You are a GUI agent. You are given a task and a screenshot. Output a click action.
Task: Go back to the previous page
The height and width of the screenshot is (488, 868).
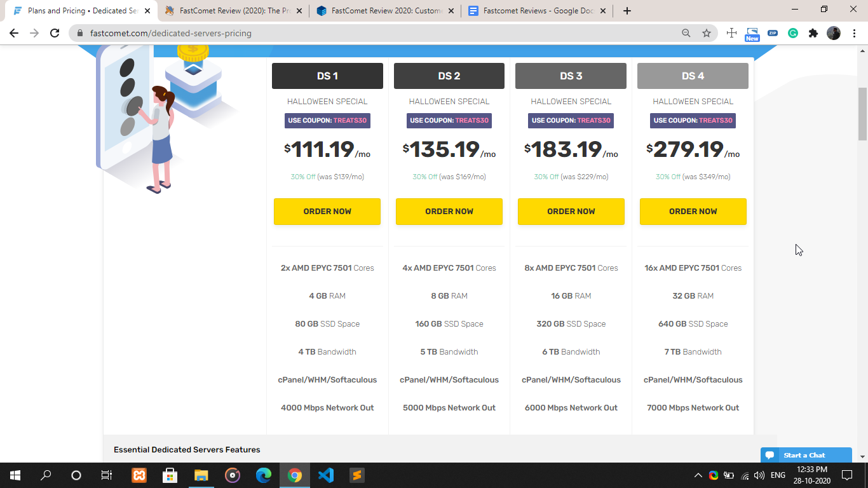tap(14, 33)
